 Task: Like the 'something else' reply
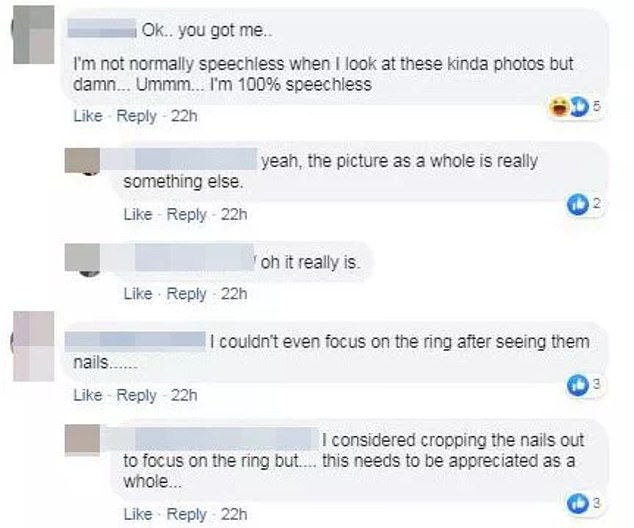138,214
